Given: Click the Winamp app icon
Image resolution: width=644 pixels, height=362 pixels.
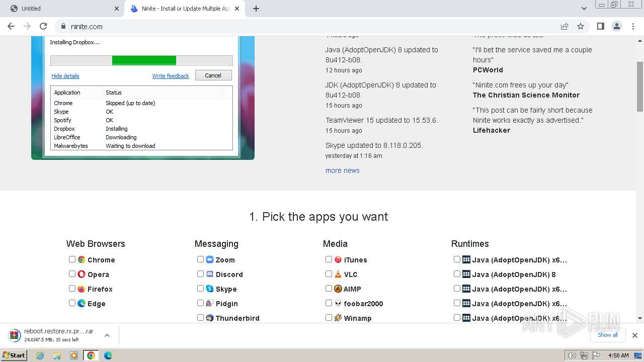Looking at the screenshot, I should click(x=338, y=318).
